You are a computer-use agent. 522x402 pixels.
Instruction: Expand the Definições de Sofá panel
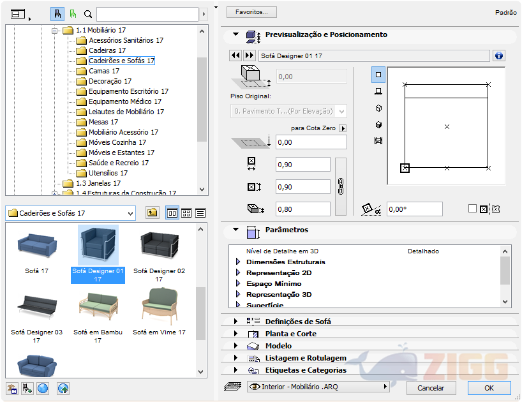pos(235,321)
